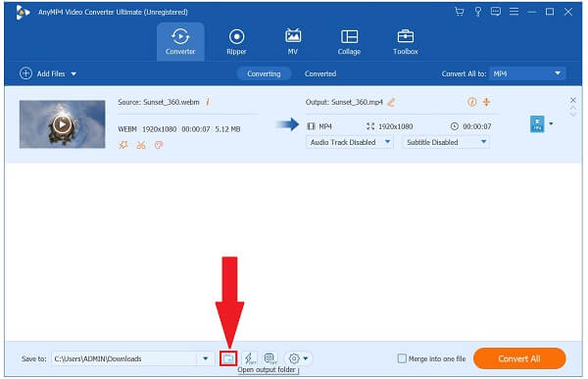
Task: Open the Cut (scissors) tool
Action: coord(141,145)
